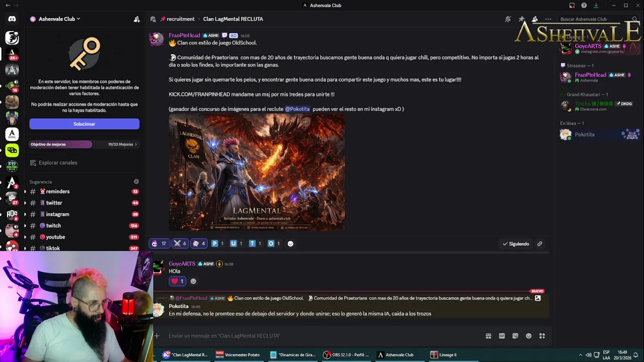Open the twitter channel
The width and height of the screenshot is (644, 362).
[x=84, y=203]
